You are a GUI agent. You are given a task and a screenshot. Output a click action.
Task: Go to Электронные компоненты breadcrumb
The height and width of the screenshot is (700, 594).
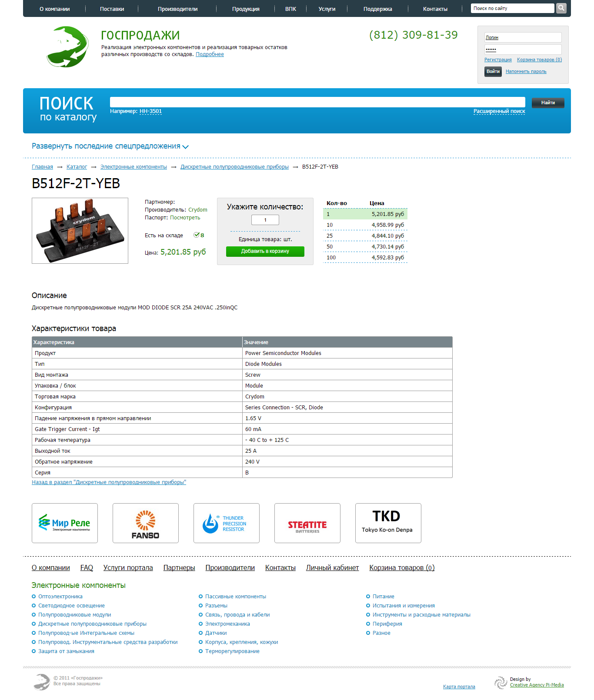point(133,167)
